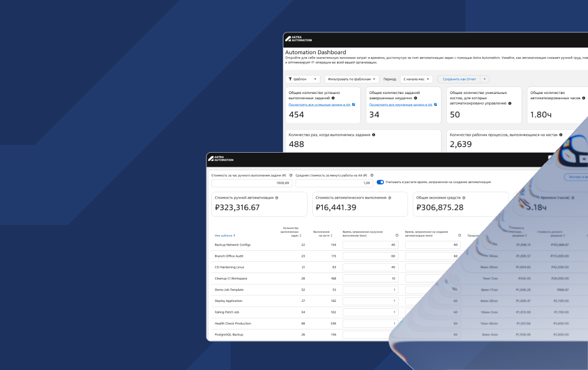Image resolution: width=588 pixels, height=370 pixels.
Task: Expand "Фильтровать по Шаблонам" dropdown
Action: (x=352, y=79)
